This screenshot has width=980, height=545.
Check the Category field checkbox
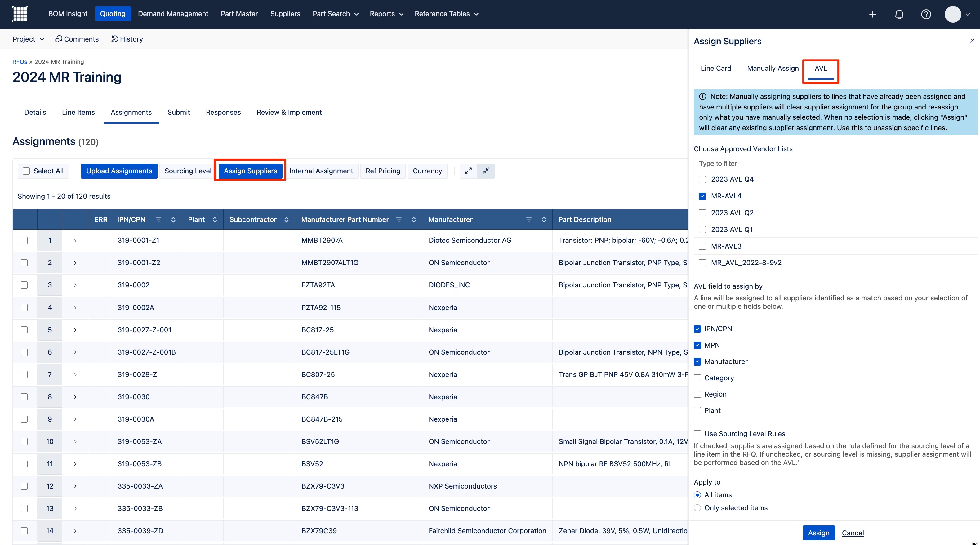pos(697,378)
